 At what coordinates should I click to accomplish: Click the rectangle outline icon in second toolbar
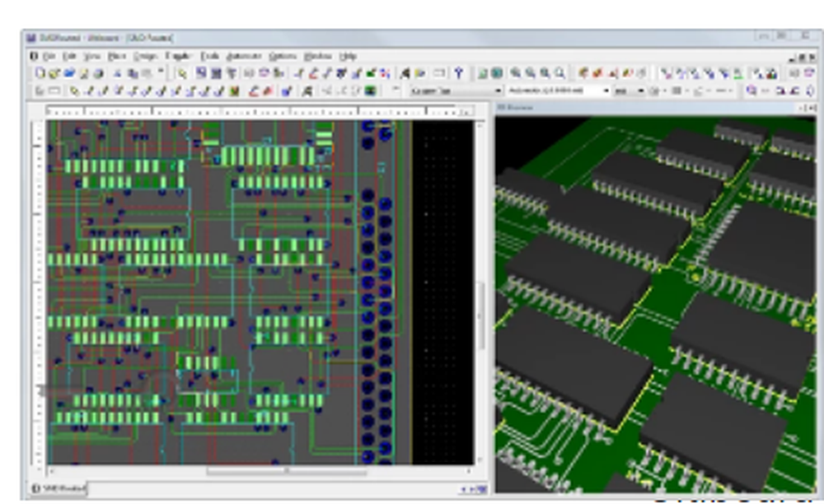[x=54, y=91]
